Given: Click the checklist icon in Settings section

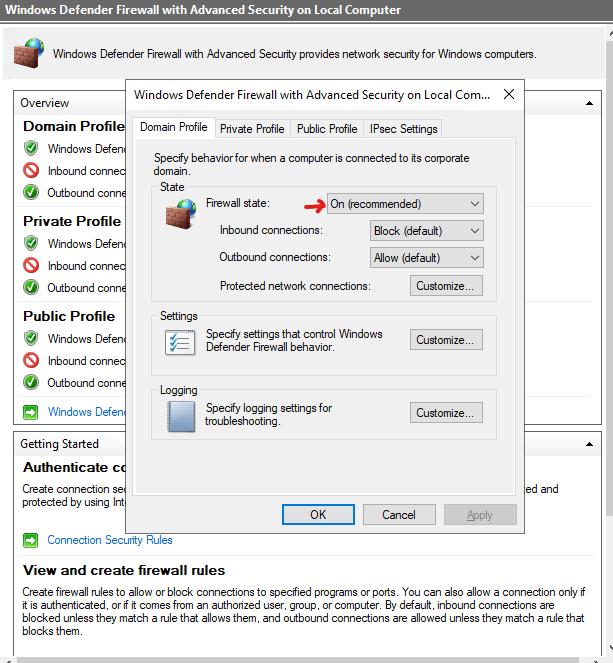Looking at the screenshot, I should tap(180, 342).
